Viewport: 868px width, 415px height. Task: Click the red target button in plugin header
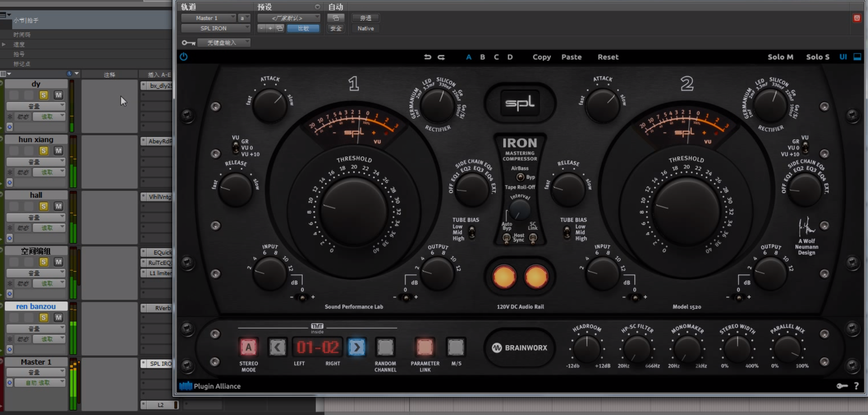[857, 18]
